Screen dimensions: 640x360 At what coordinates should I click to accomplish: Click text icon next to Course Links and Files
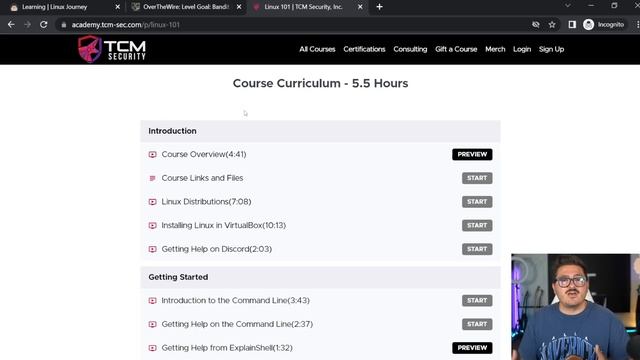[153, 178]
